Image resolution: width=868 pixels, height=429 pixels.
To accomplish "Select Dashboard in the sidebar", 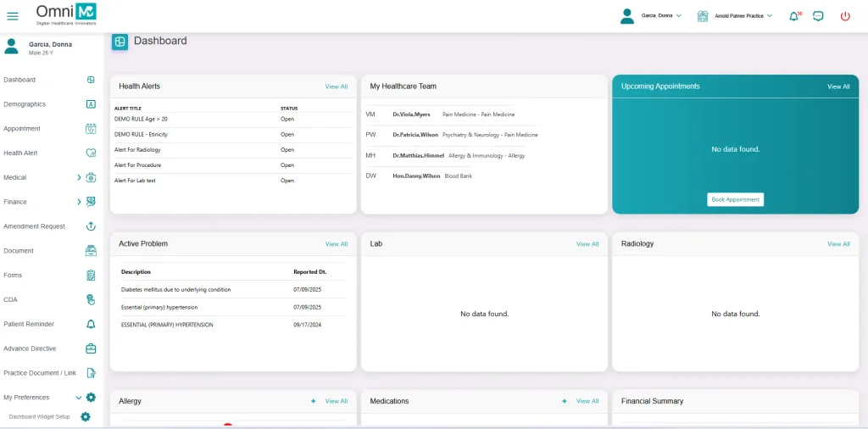I will click(x=19, y=80).
